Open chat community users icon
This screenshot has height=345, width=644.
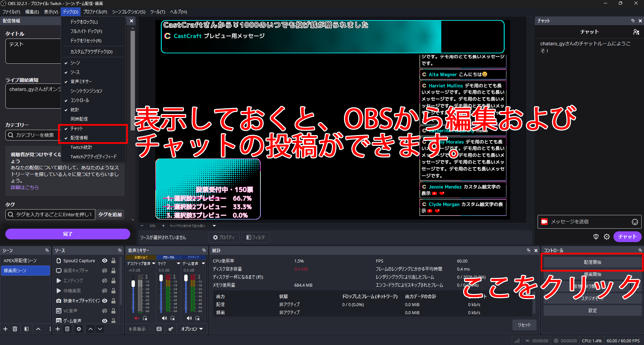[636, 32]
